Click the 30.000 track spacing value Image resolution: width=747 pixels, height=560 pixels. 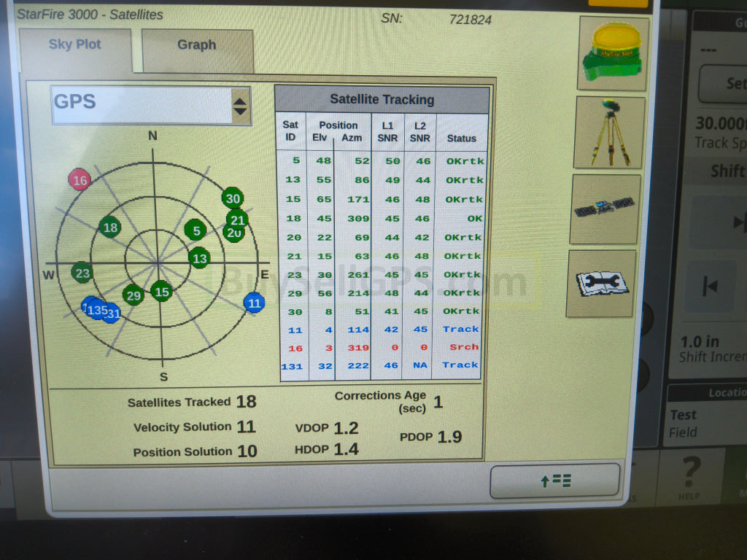click(720, 123)
